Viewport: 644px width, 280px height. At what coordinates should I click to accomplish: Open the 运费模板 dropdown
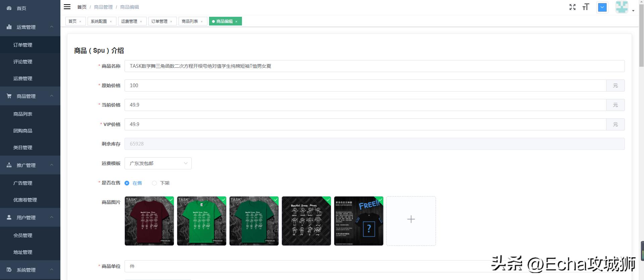[158, 163]
